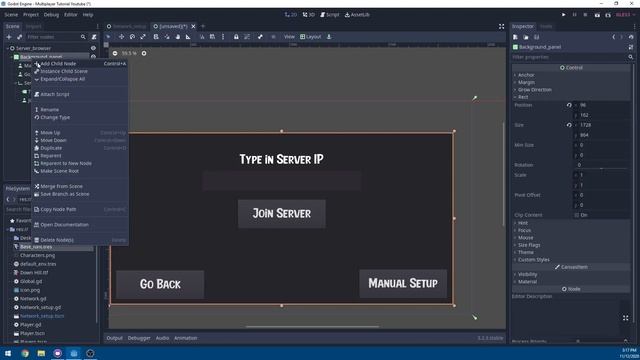Select the Pan mode hand tool

(178, 37)
